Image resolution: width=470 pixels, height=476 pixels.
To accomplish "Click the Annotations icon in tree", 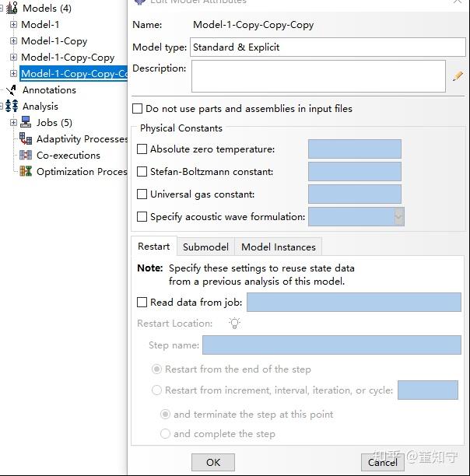I will 12,90.
